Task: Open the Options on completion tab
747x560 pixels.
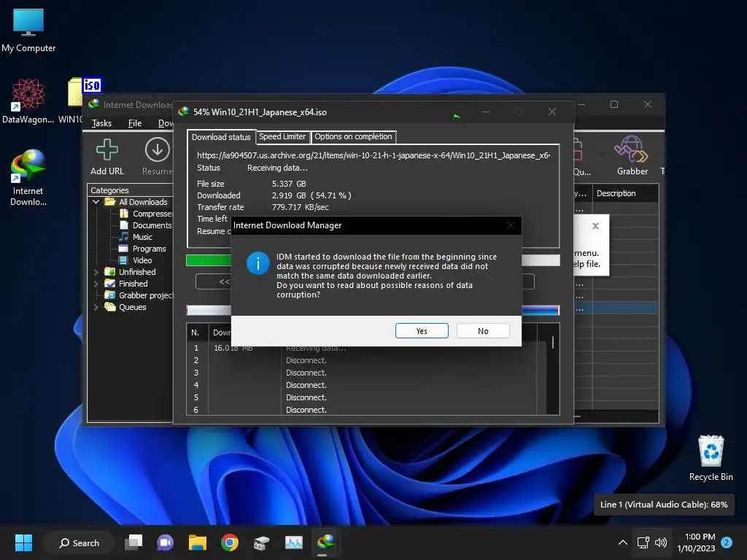Action: click(353, 136)
